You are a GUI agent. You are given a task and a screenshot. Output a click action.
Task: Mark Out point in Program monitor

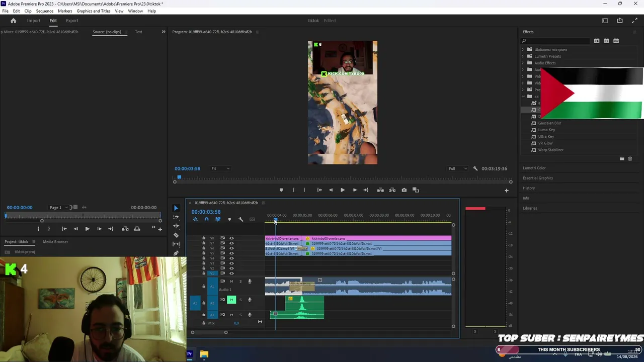(x=304, y=190)
